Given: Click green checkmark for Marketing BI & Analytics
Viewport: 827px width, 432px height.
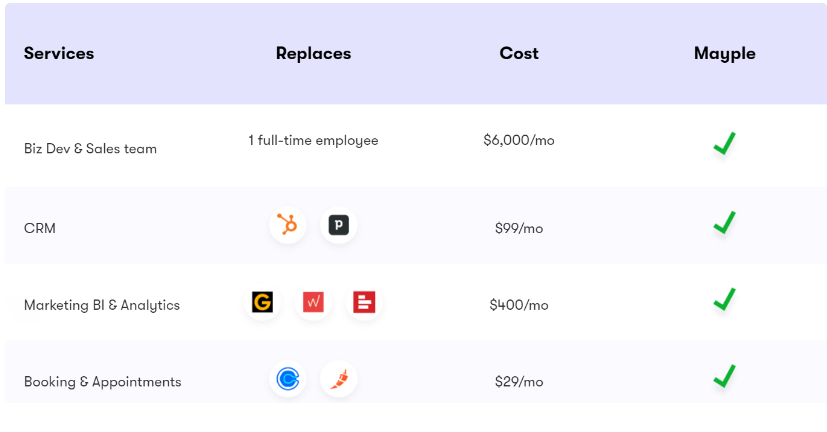Looking at the screenshot, I should 725,299.
